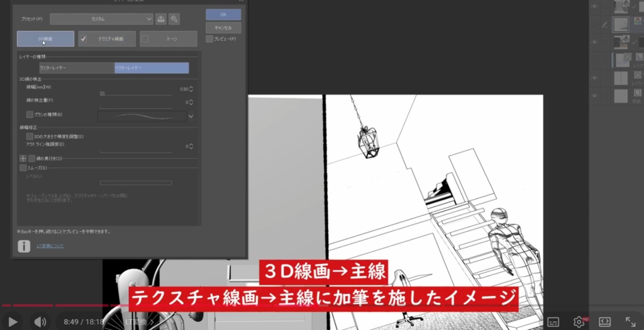644x330 pixels.
Task: Click the 8:49 / 18:18 time display
Action: click(x=84, y=322)
